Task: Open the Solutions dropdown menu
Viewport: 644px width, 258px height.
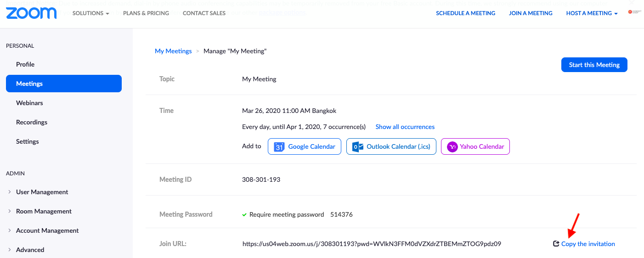Action: tap(91, 13)
